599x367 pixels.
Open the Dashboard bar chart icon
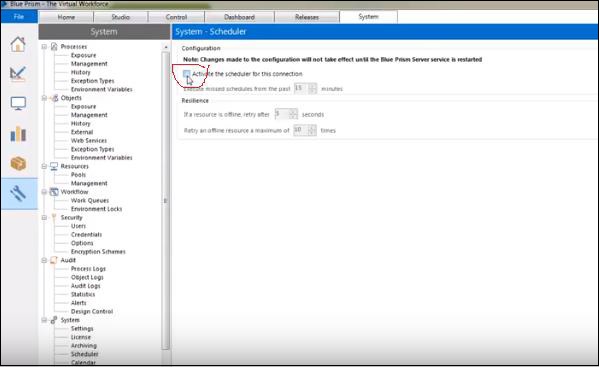click(18, 134)
